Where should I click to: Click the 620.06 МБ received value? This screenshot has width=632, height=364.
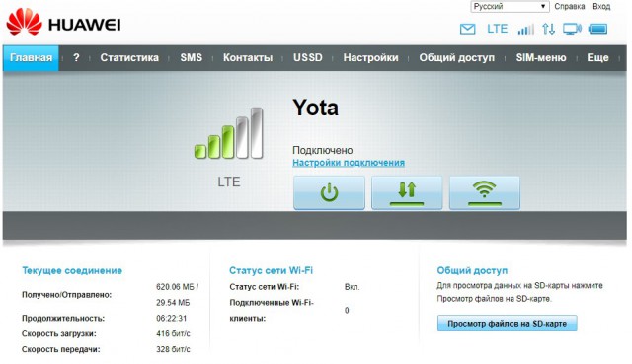(x=178, y=287)
